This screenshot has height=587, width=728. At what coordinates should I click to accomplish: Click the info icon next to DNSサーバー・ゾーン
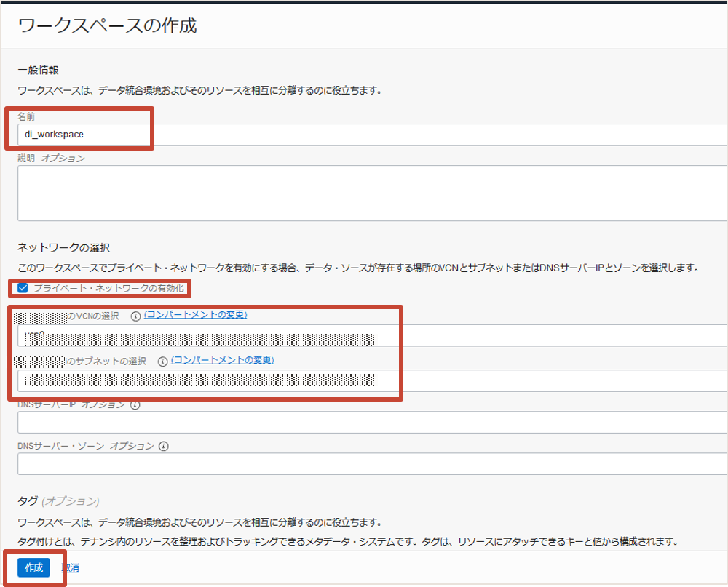163,447
